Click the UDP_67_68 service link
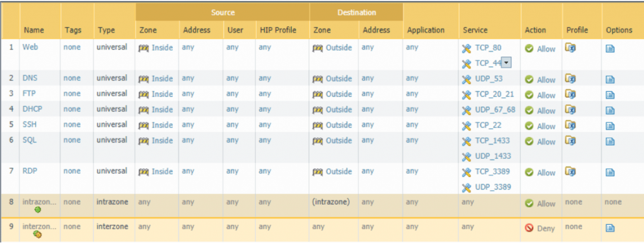 pyautogui.click(x=495, y=110)
